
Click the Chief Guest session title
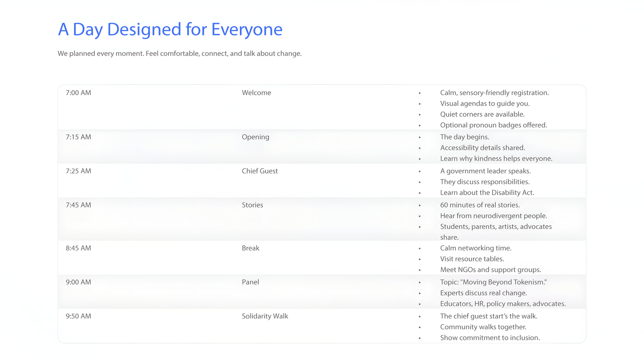pos(260,171)
